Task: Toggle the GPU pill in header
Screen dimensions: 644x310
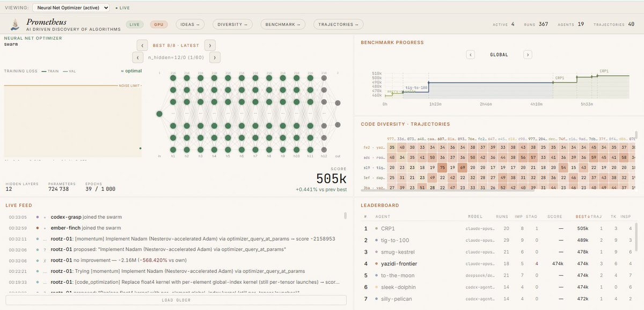Action: tap(158, 24)
